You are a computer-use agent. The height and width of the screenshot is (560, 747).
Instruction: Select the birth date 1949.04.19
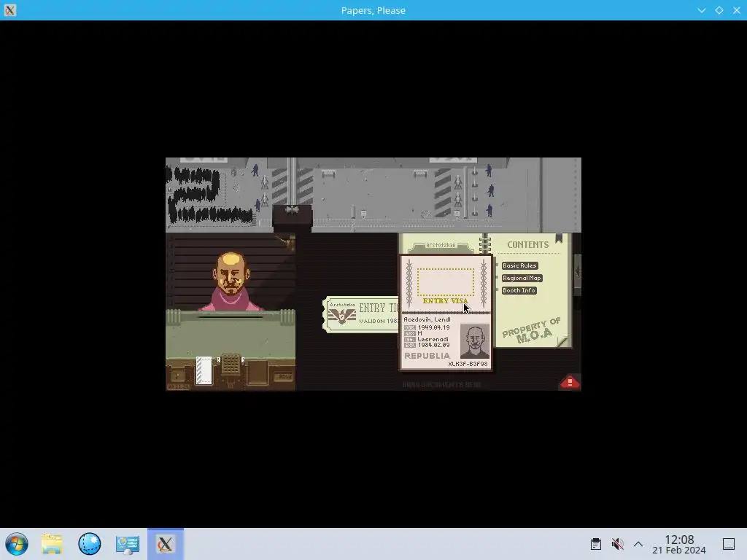(433, 327)
